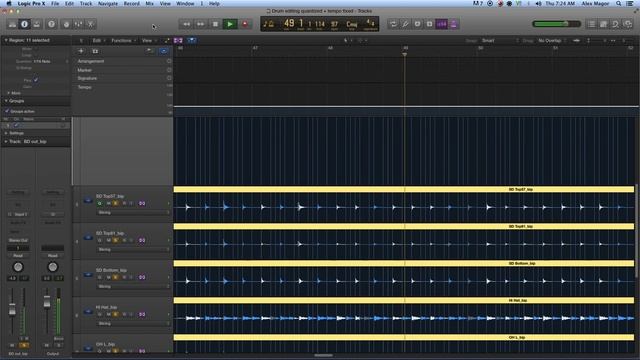
Task: Expand the Settings disclosure triangle
Action: [6, 133]
